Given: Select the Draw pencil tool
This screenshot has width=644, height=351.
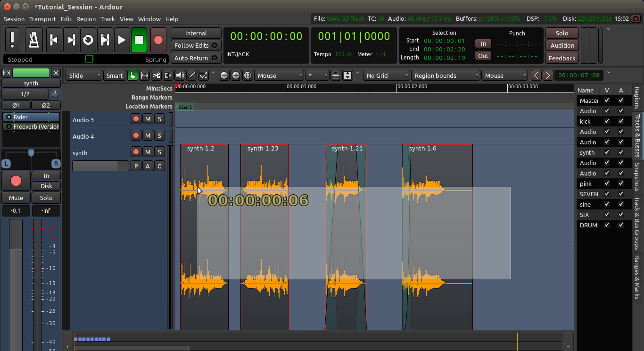Looking at the screenshot, I should (x=191, y=75).
